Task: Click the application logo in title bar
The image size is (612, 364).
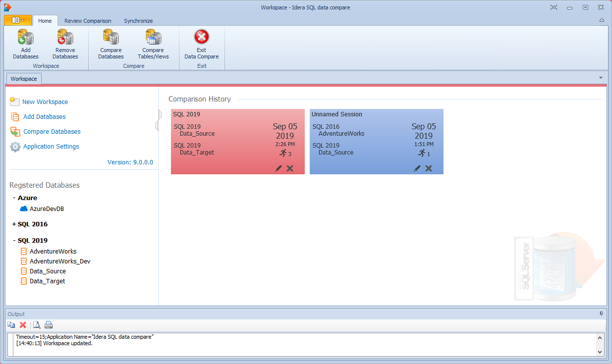Action: [x=7, y=7]
